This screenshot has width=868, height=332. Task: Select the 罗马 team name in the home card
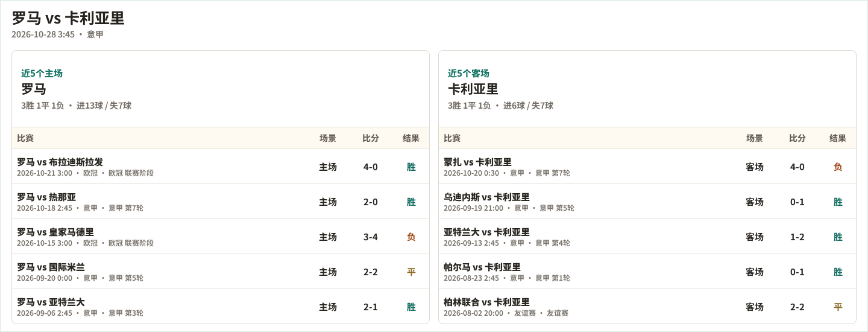pyautogui.click(x=34, y=89)
